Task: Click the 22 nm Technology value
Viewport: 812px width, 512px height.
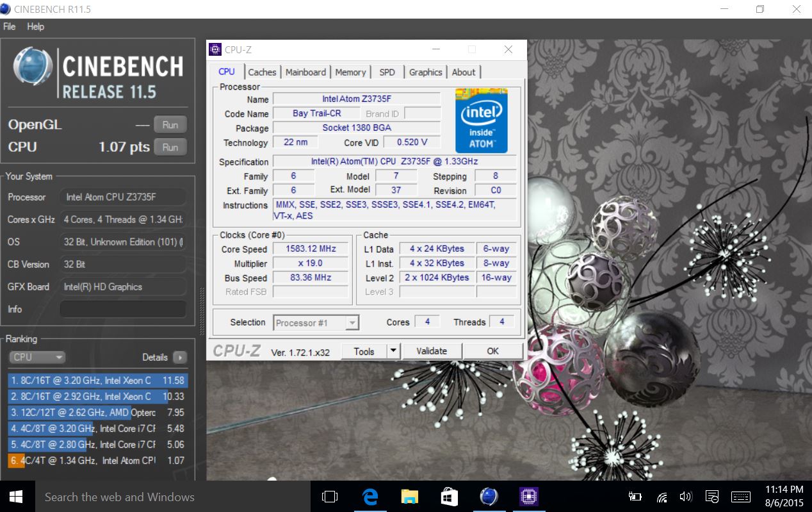Action: click(295, 142)
